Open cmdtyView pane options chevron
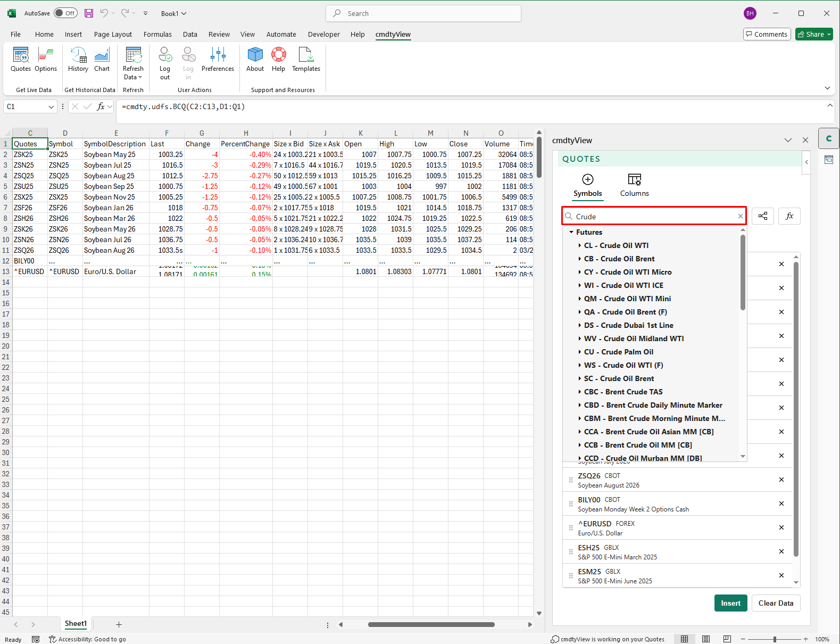 (788, 140)
